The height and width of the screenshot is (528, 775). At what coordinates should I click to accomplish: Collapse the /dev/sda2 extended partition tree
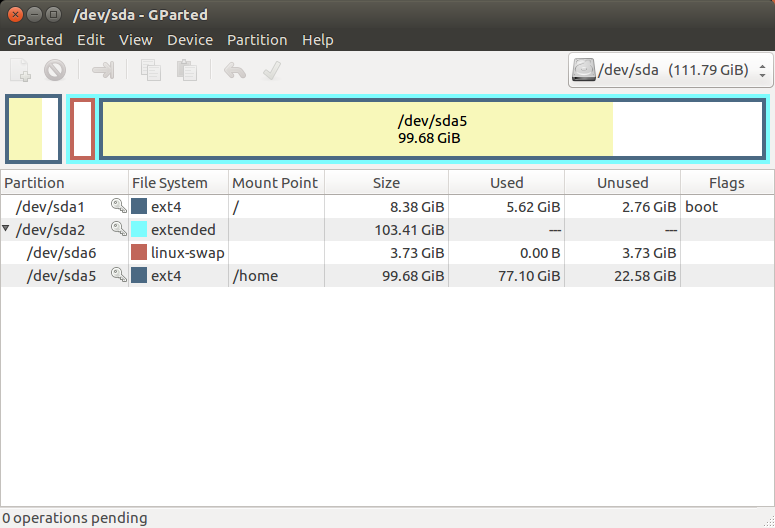point(5,228)
